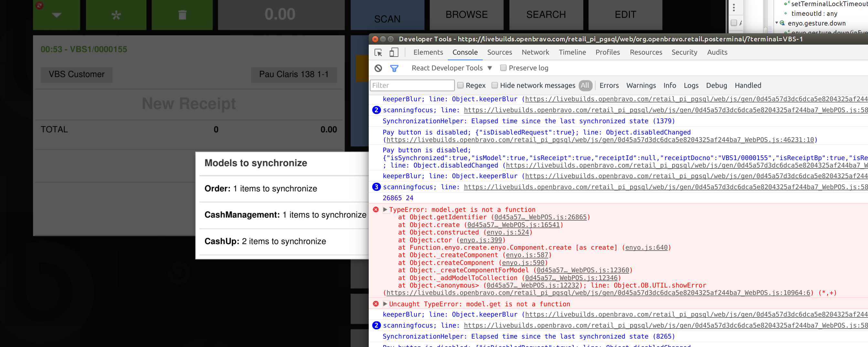
Task: Toggle the device mode icon
Action: [394, 52]
